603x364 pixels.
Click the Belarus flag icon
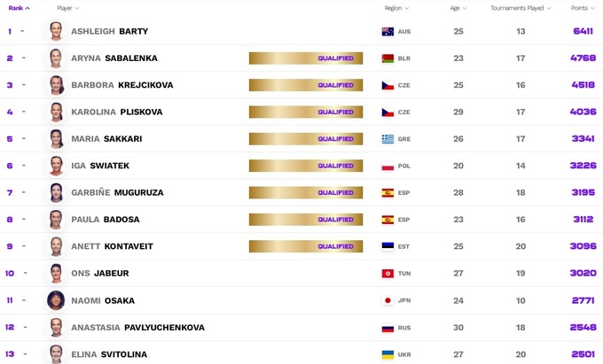[388, 58]
